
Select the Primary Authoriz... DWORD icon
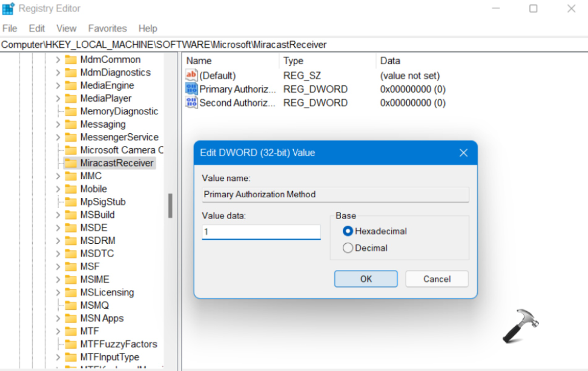coord(191,89)
